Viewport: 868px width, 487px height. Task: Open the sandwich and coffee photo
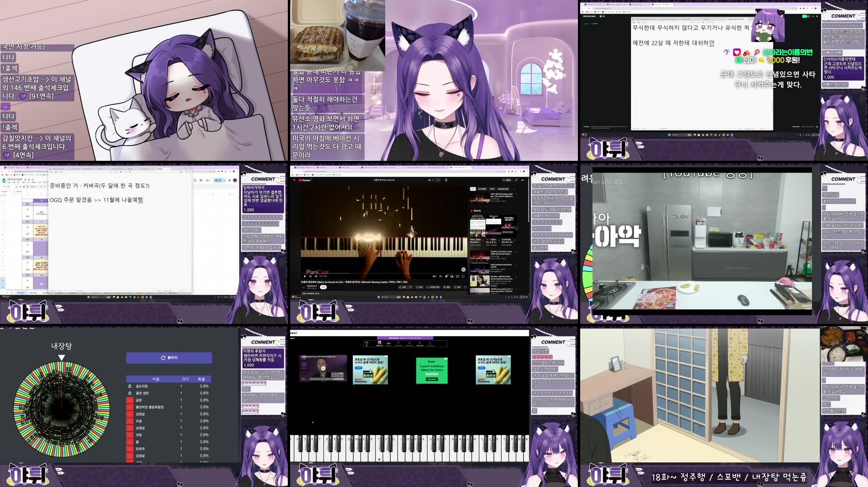[x=337, y=34]
